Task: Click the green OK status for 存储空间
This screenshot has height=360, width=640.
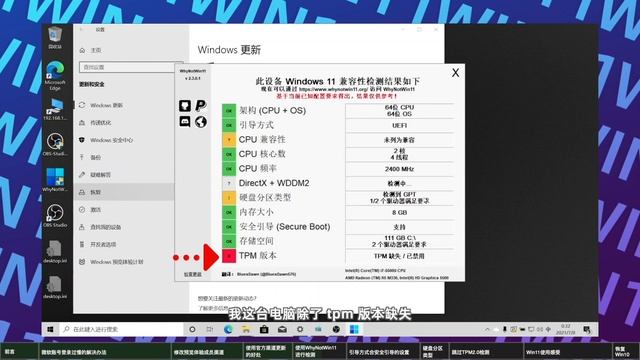Action: 229,241
